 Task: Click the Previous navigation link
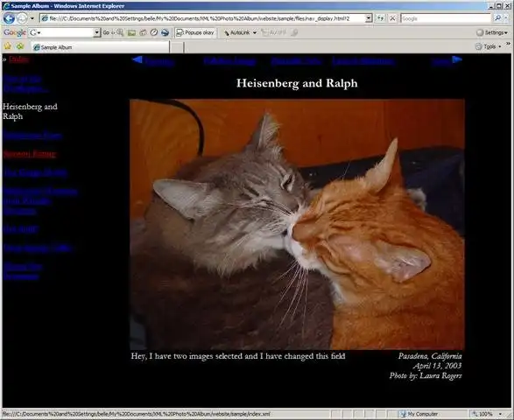click(159, 61)
